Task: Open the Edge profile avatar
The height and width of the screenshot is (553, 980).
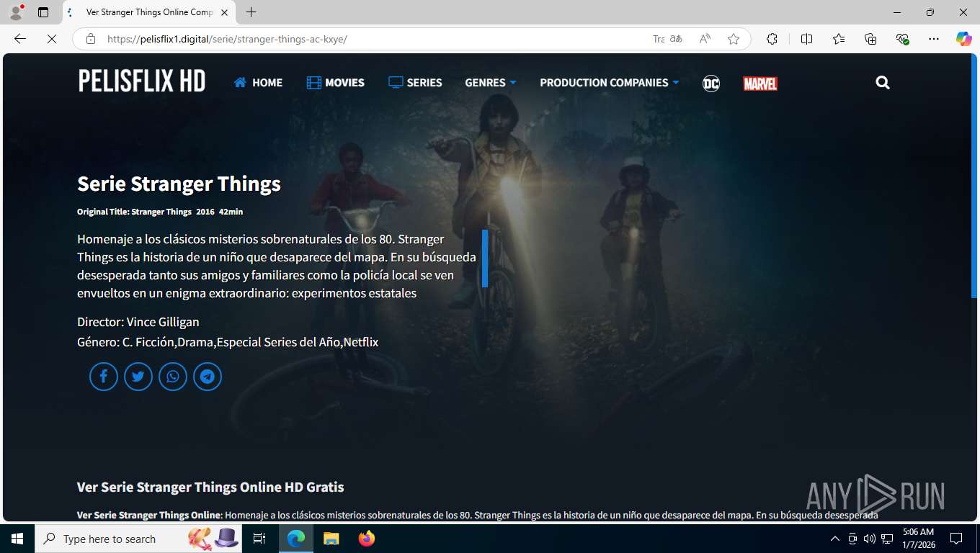Action: point(16,12)
